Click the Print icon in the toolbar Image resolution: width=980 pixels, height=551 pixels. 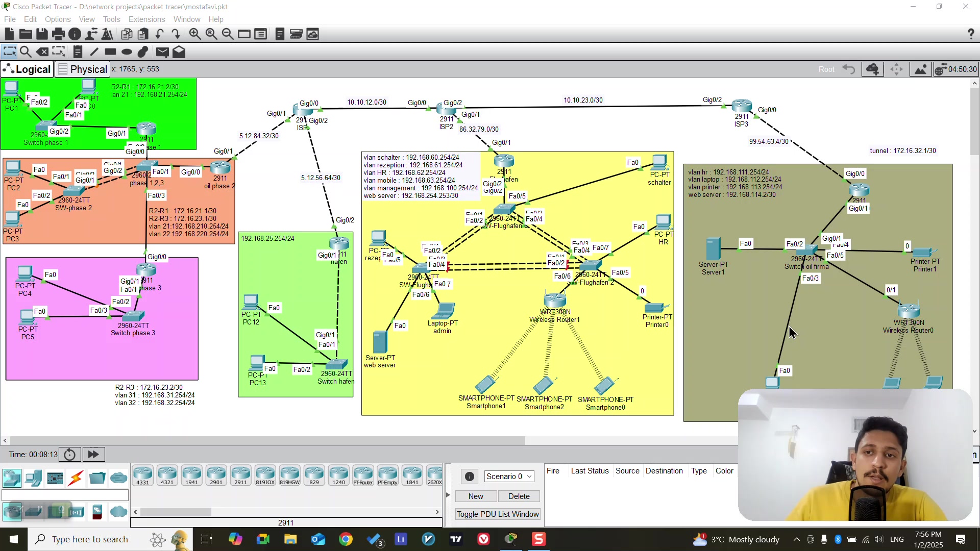58,34
